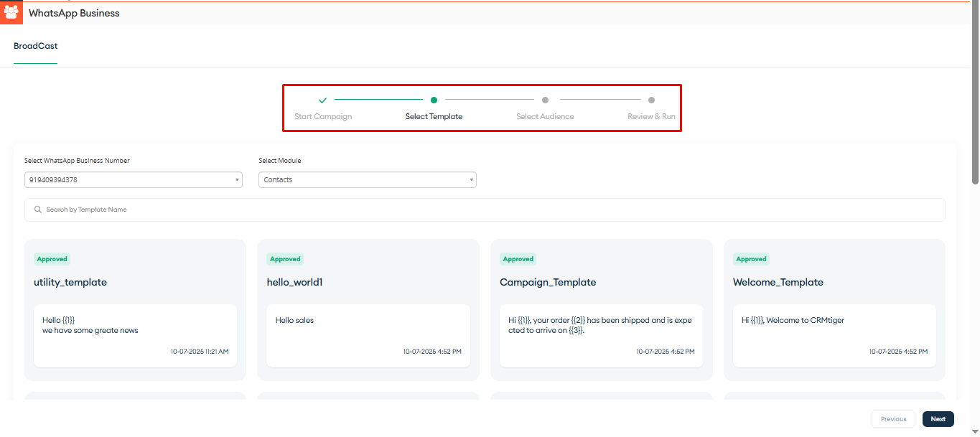Jump to the Select Audience step dot
This screenshot has height=437, width=980.
[545, 100]
